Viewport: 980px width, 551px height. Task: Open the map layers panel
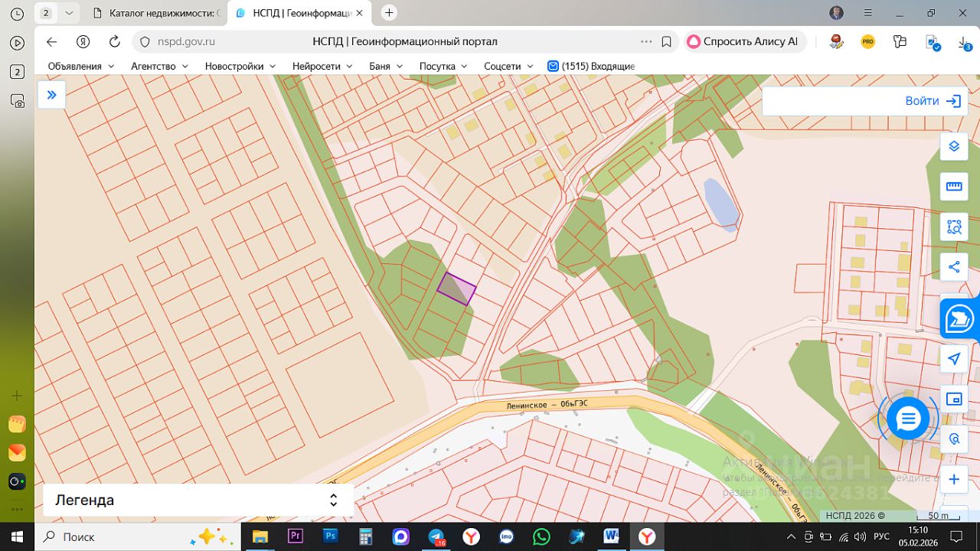point(954,146)
